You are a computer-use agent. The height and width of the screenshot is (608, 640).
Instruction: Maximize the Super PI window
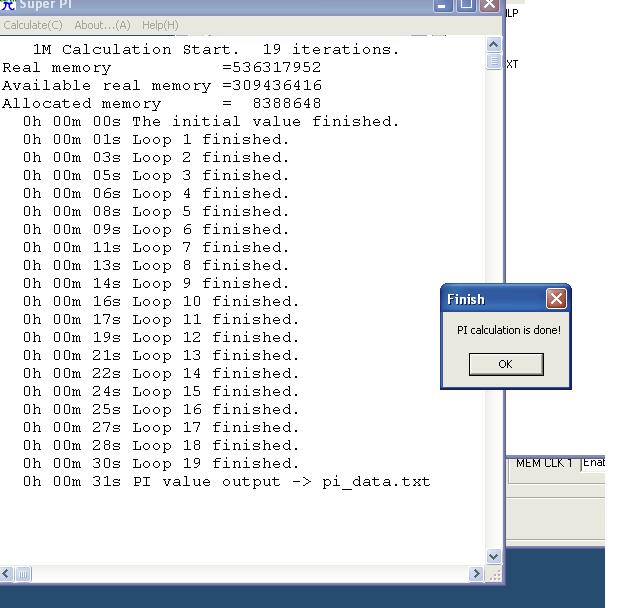coord(466,5)
